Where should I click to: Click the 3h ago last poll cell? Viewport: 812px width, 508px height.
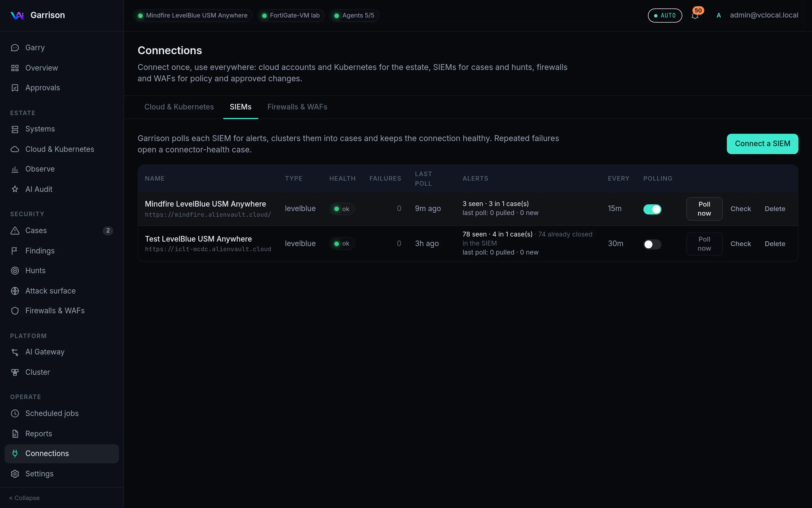point(427,244)
